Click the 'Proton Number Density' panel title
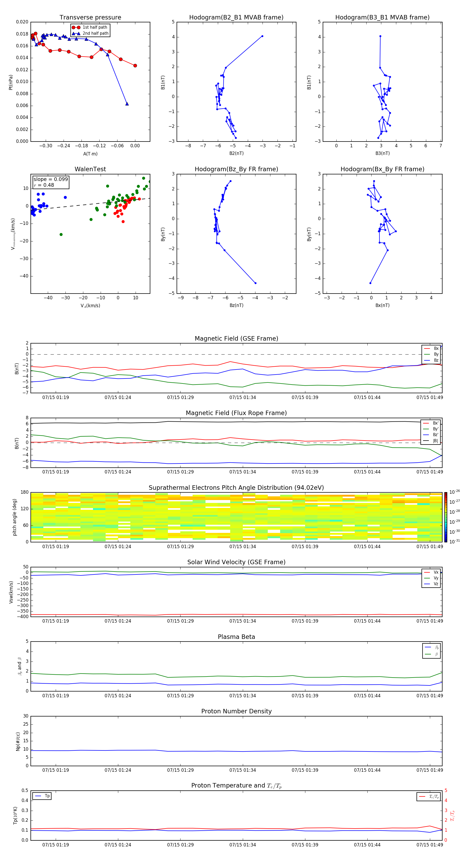The width and height of the screenshot is (473, 868). 236,711
